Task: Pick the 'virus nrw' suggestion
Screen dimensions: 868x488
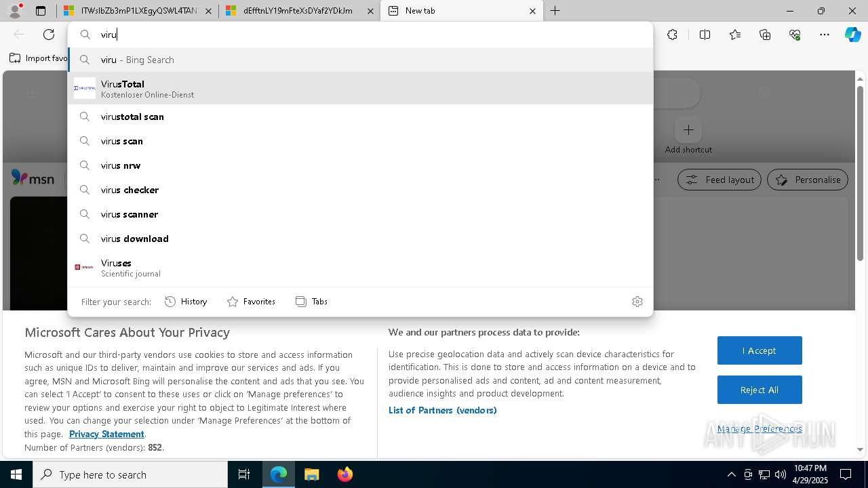Action: click(360, 165)
